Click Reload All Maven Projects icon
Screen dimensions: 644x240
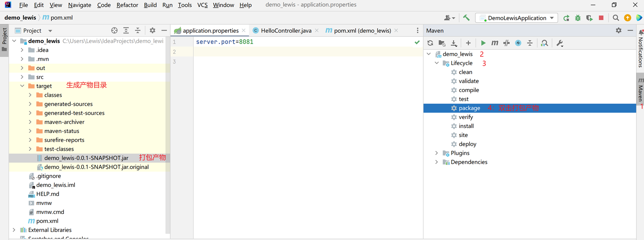(430, 43)
